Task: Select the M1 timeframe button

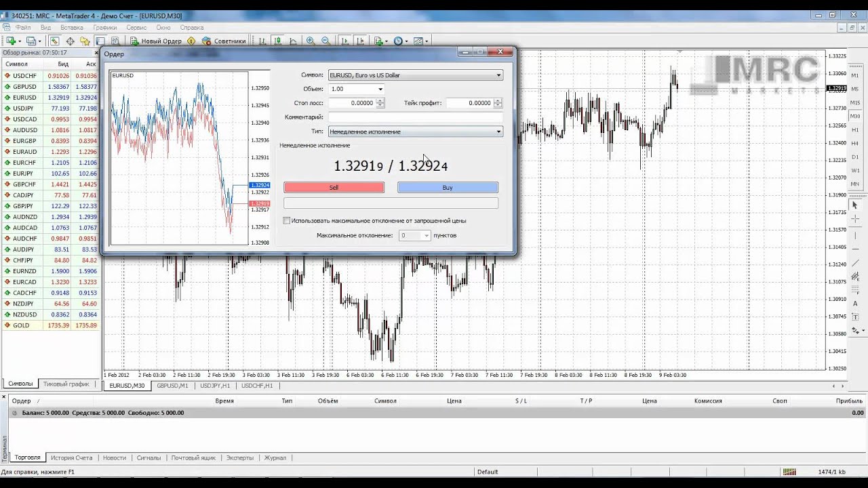Action: point(855,75)
